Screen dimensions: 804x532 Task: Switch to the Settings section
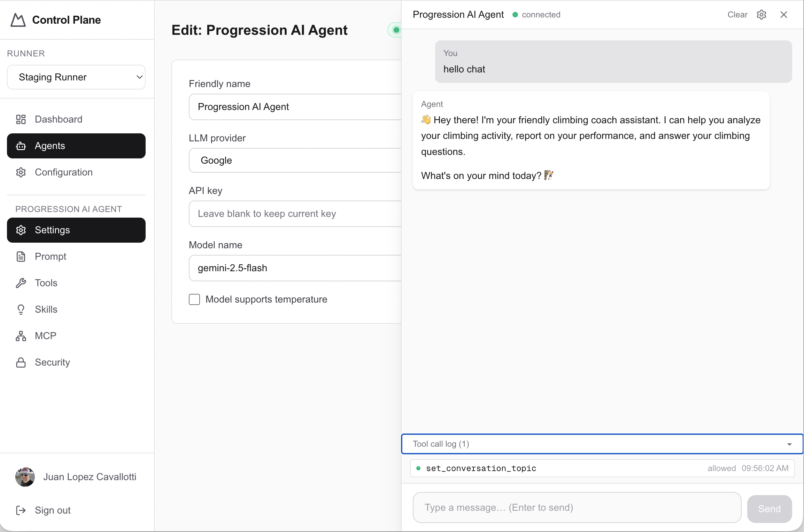tap(52, 230)
